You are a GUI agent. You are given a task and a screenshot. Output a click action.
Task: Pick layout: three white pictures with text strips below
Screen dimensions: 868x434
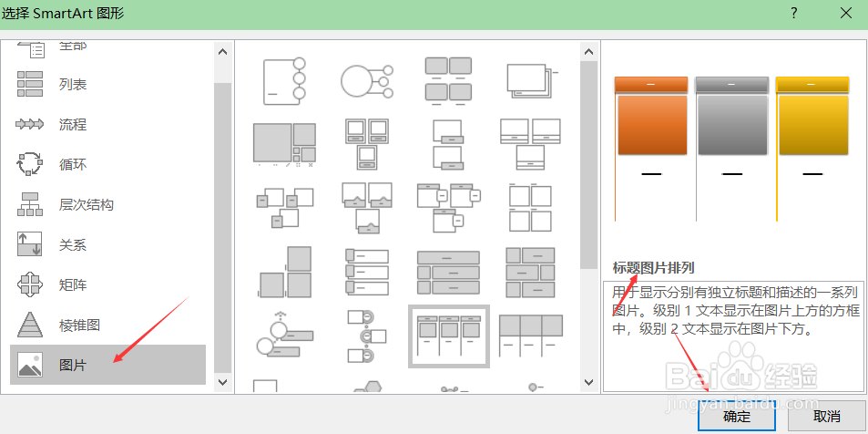pos(530,143)
